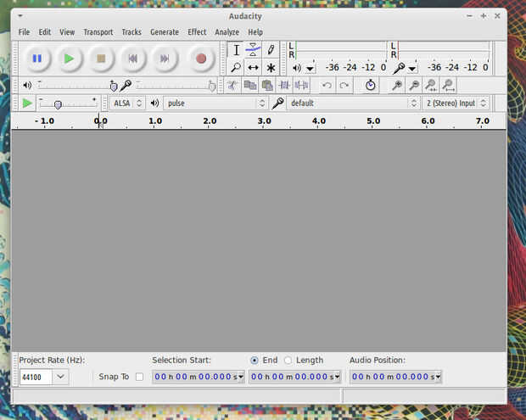Screen dimensions: 526x420
Task: Click the Pause transport button
Action: (x=37, y=59)
